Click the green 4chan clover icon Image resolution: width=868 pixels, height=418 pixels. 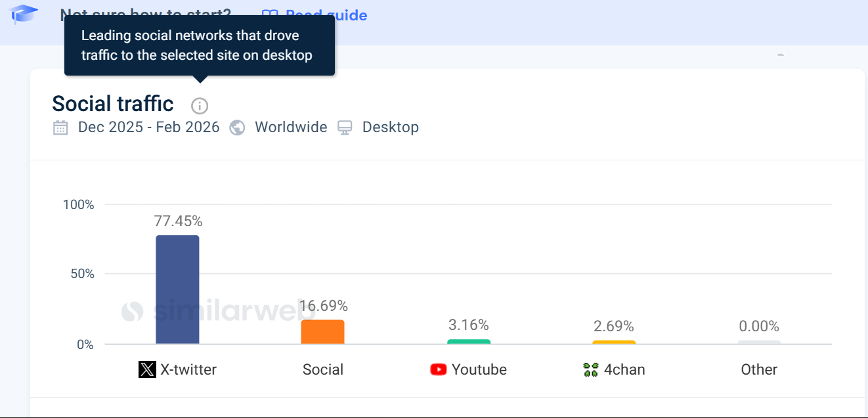[590, 369]
